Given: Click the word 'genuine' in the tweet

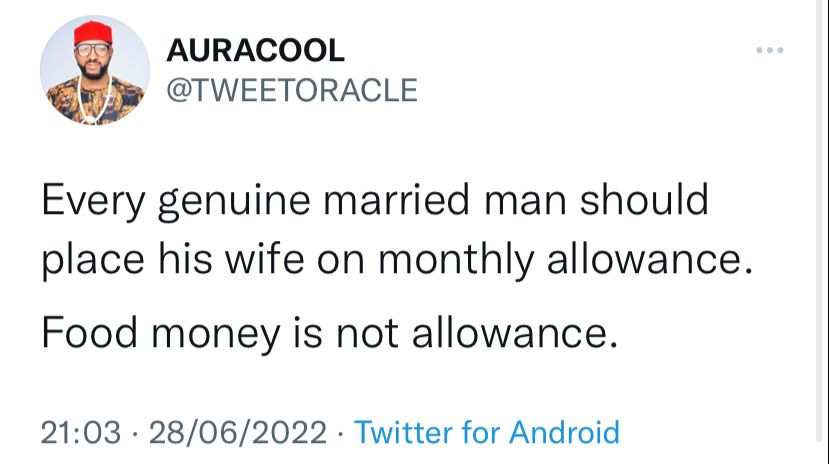Looking at the screenshot, I should (234, 203).
